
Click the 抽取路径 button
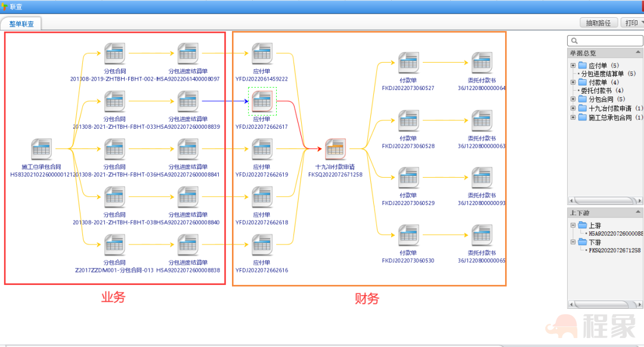599,23
